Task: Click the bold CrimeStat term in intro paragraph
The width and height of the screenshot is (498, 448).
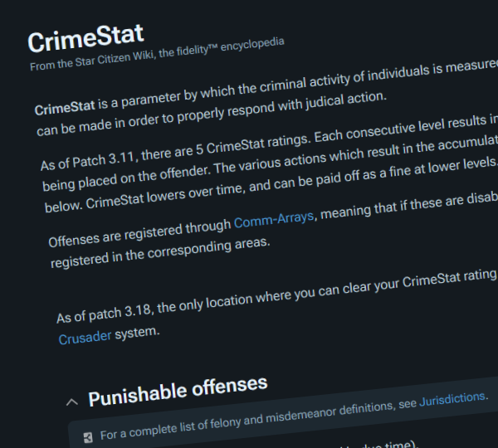Action: click(x=65, y=108)
